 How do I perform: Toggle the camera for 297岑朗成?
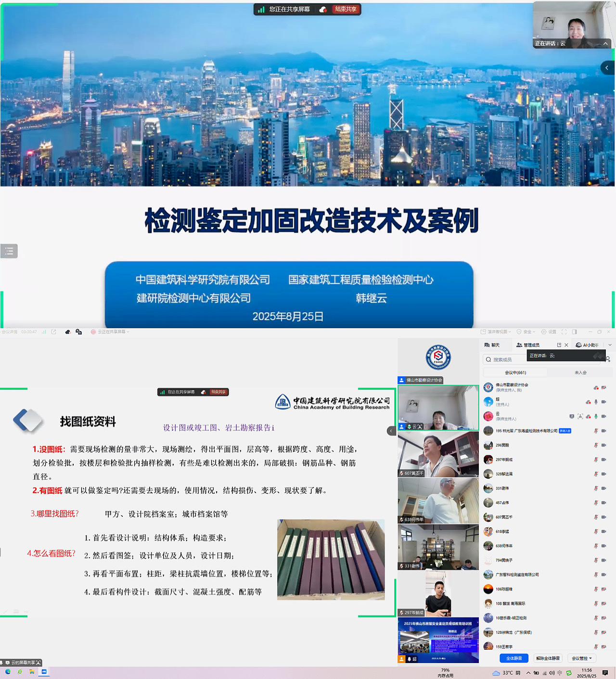pos(603,460)
